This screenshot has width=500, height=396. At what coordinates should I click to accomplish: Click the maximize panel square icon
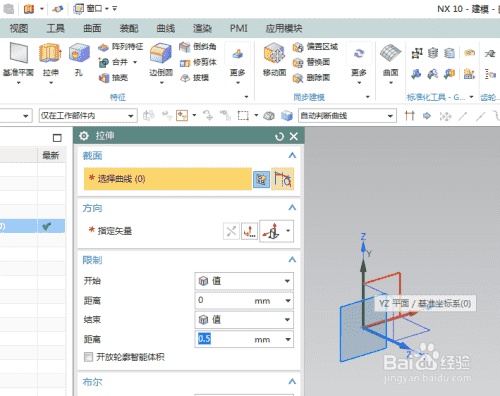pyautogui.click(x=57, y=138)
